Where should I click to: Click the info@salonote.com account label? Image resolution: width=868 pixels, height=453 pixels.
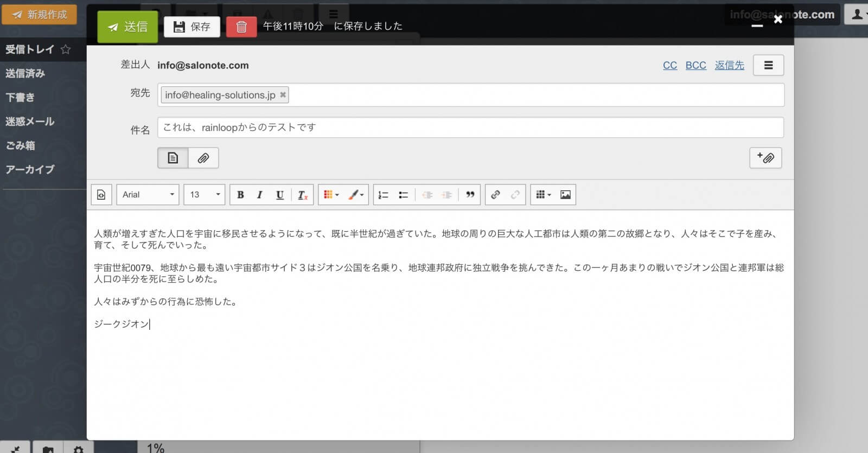[782, 15]
